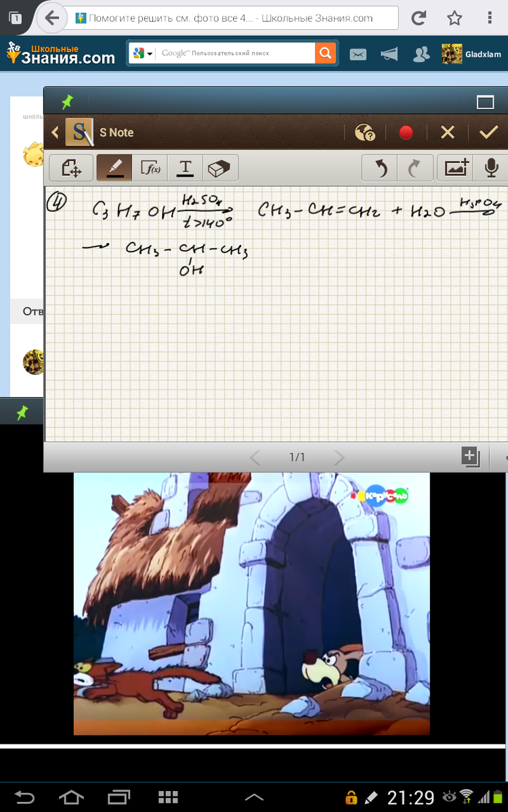
Task: Select the selection/move tool in S Note
Action: 71,168
